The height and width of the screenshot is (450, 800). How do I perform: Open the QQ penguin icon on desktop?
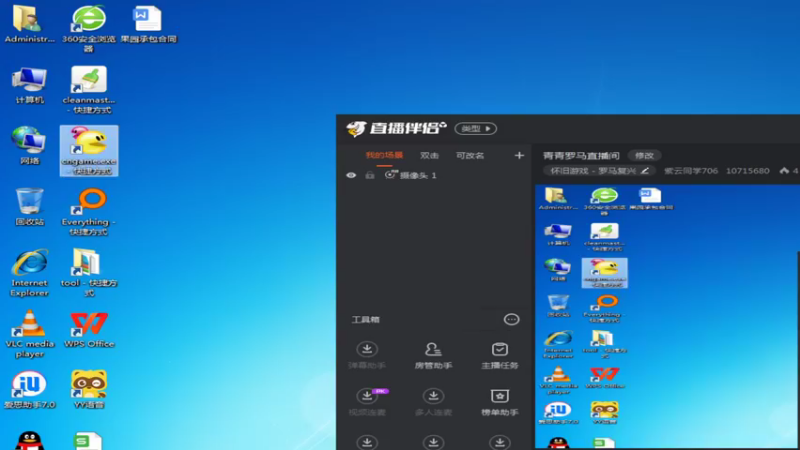pyautogui.click(x=29, y=440)
